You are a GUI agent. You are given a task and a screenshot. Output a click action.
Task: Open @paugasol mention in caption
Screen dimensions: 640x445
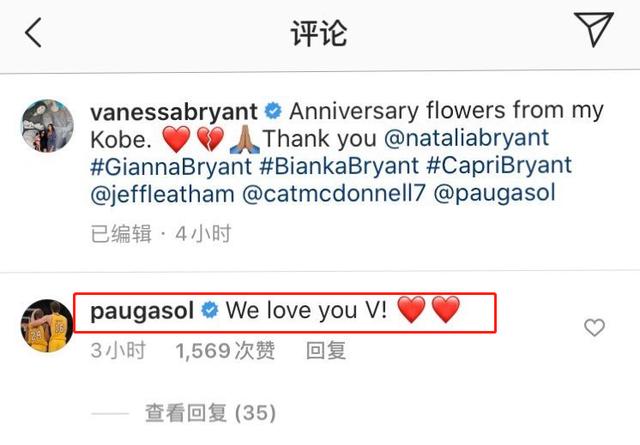(494, 194)
